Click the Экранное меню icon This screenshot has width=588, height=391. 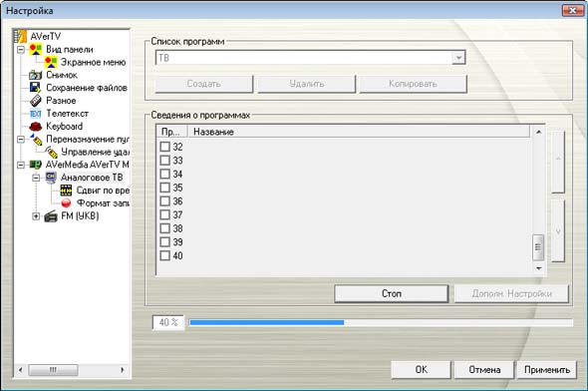pyautogui.click(x=51, y=62)
